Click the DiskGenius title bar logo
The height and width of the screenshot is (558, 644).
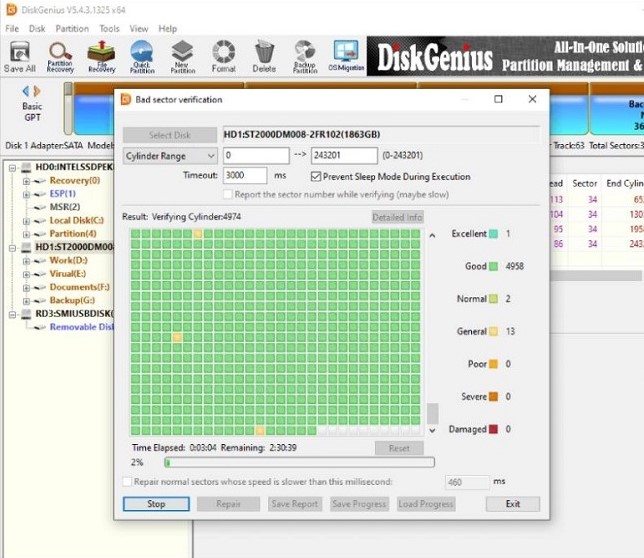(11, 9)
